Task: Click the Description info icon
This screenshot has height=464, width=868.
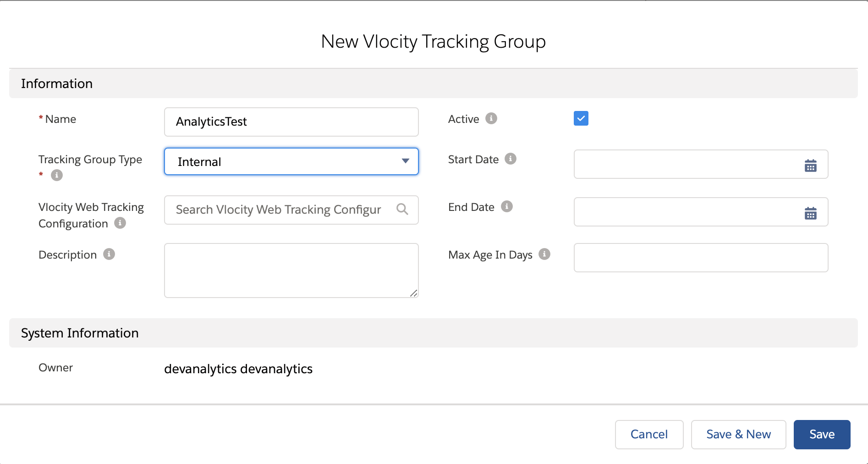Action: click(109, 254)
